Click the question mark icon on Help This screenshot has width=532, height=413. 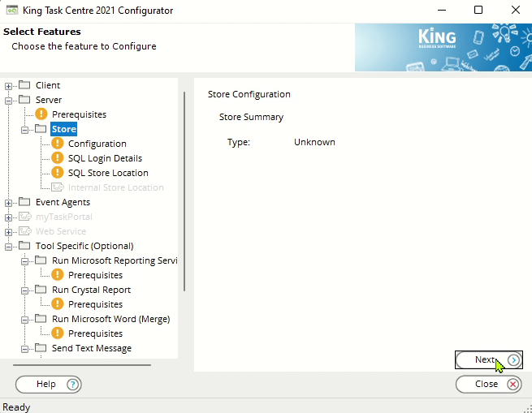tap(72, 384)
